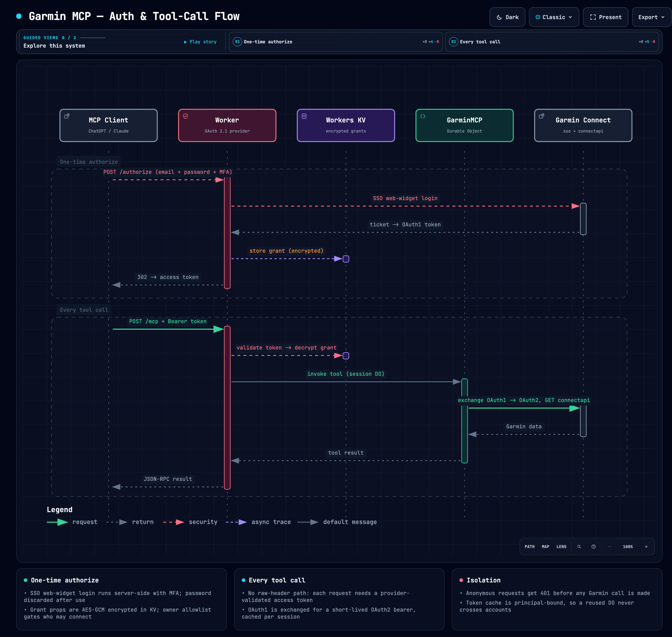This screenshot has height=637, width=672.
Task: Click the Isolation info card heading
Action: tap(483, 580)
